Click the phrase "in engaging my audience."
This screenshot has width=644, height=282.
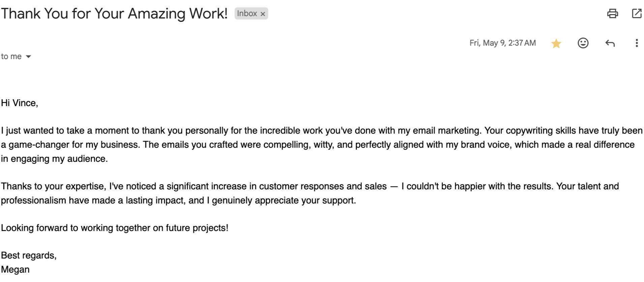[54, 159]
